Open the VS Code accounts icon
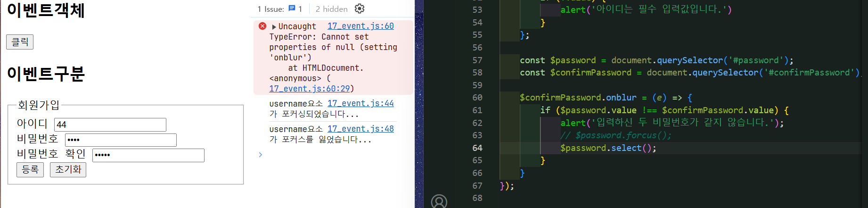Image resolution: width=868 pixels, height=208 pixels. click(x=439, y=201)
